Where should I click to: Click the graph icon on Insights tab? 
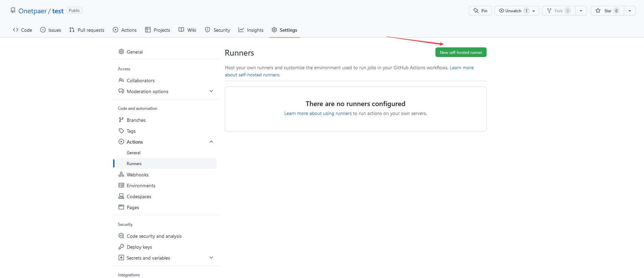[241, 30]
